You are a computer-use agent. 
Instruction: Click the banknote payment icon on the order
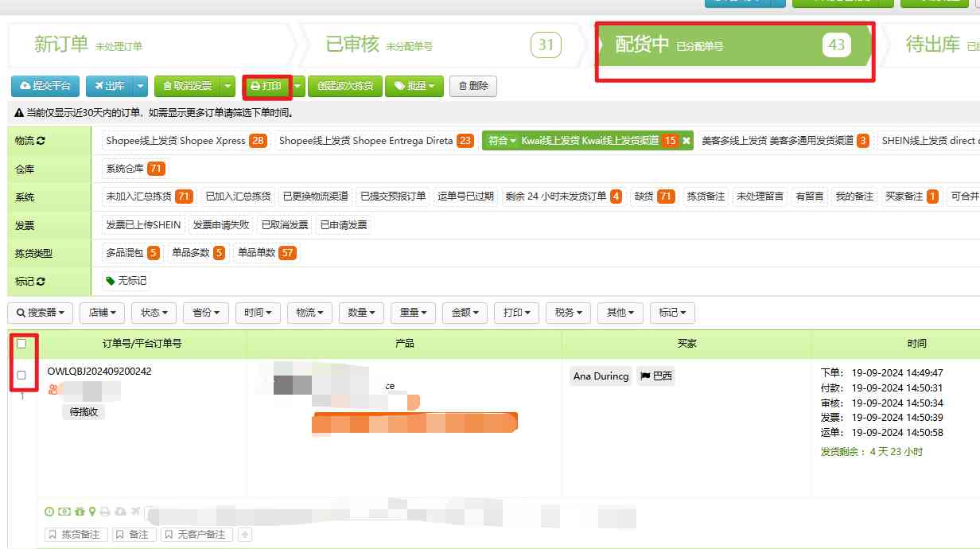pos(63,512)
